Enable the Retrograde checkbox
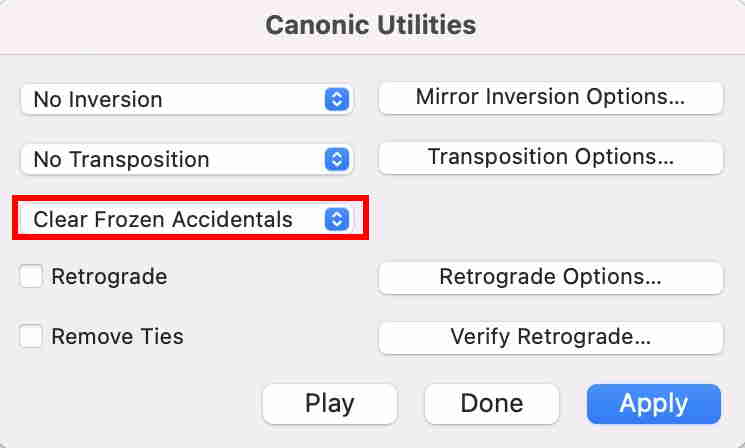Screen dimensions: 745x448 tap(32, 277)
